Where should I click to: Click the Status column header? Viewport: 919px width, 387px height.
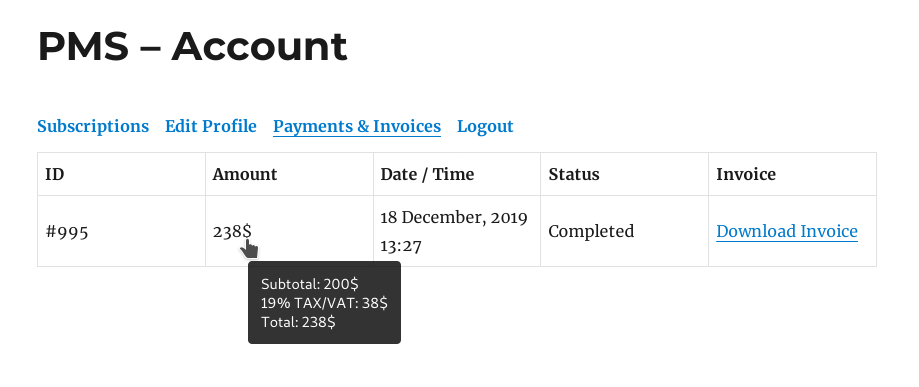[574, 175]
